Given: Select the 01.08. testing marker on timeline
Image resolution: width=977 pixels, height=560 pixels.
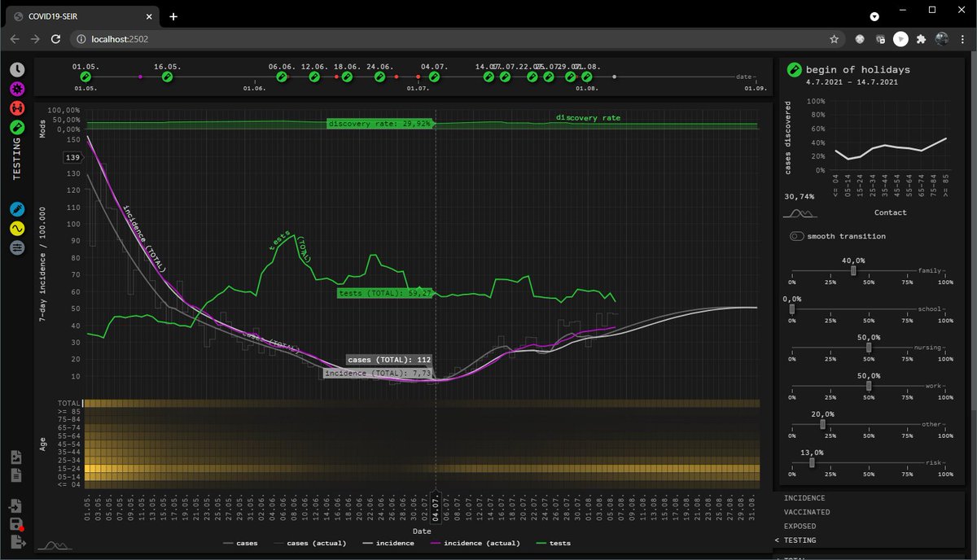Looking at the screenshot, I should [x=586, y=77].
